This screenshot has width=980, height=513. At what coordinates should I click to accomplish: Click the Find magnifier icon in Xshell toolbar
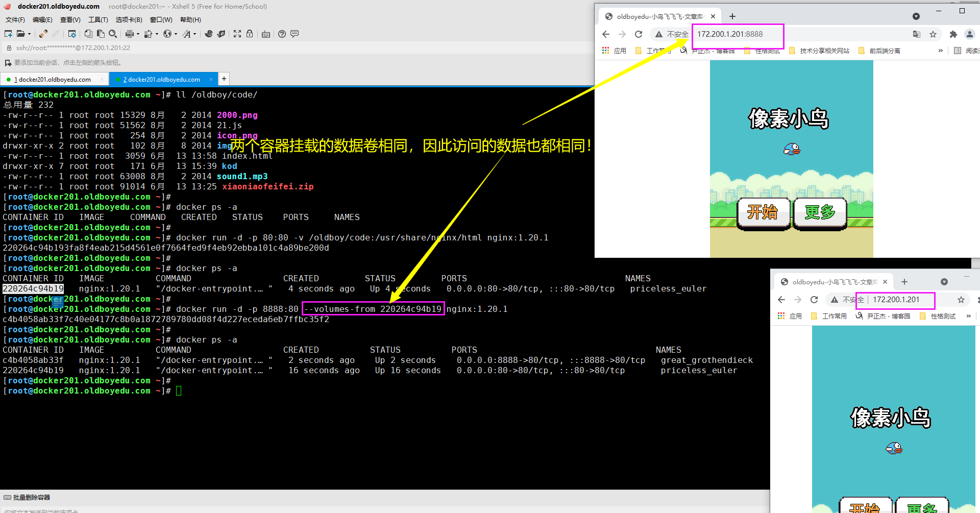point(113,34)
